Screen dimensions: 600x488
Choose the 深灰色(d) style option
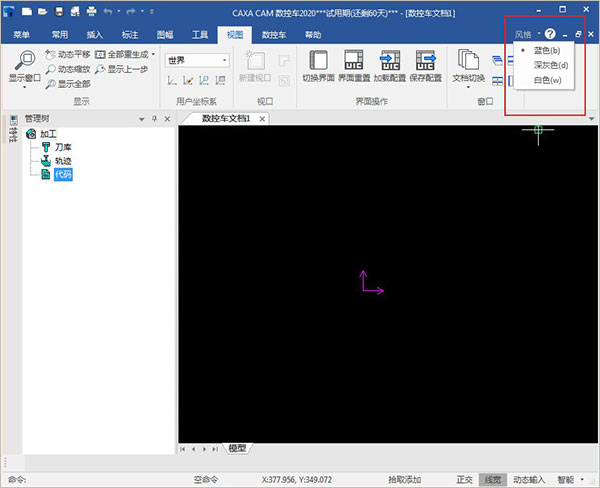551,65
